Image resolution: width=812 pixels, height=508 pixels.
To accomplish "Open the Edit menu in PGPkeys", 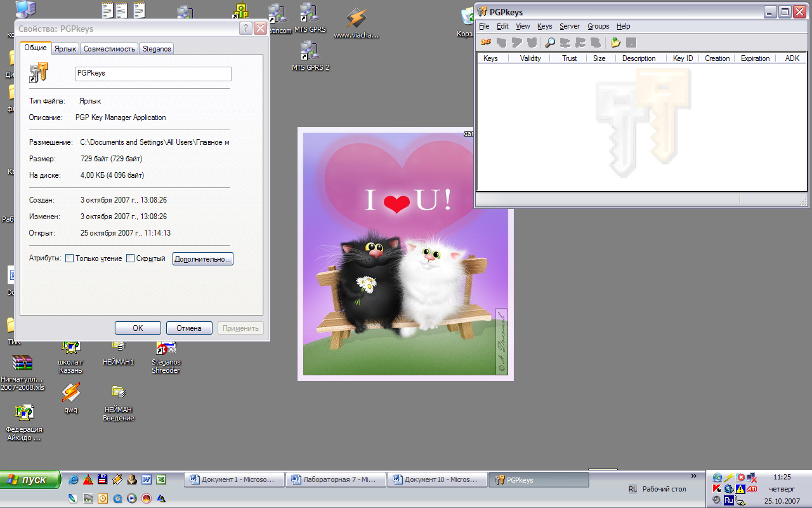I will tap(502, 26).
